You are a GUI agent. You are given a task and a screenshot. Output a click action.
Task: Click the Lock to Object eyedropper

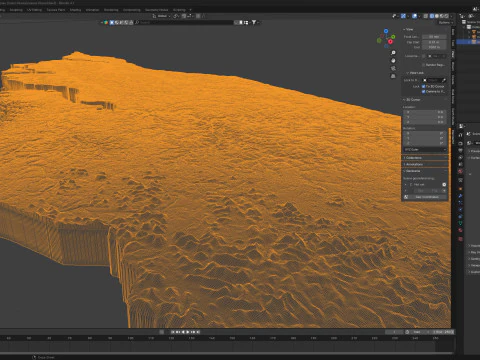(444, 80)
